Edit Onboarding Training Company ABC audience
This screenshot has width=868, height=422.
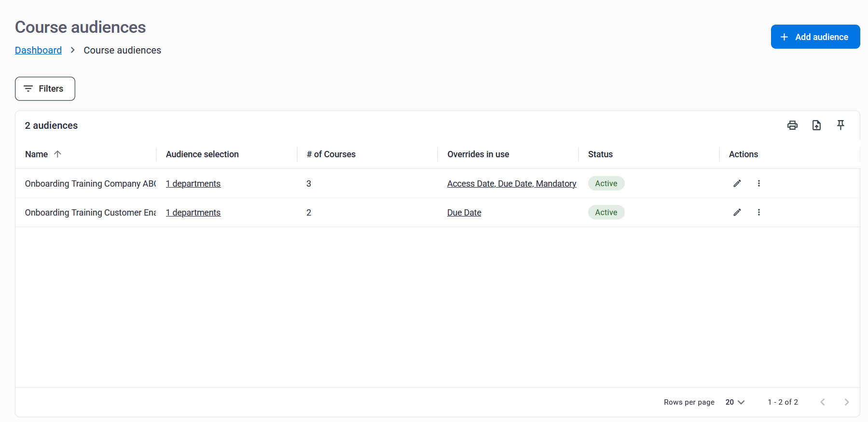click(x=737, y=183)
